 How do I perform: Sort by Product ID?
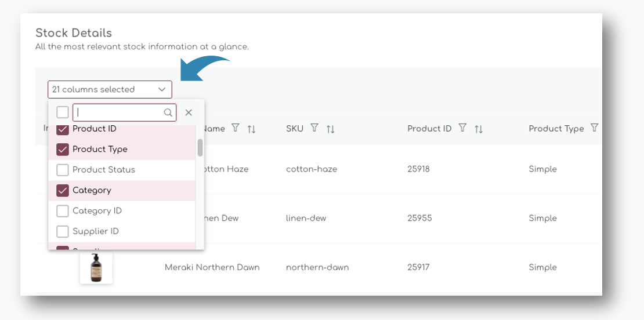pos(479,129)
